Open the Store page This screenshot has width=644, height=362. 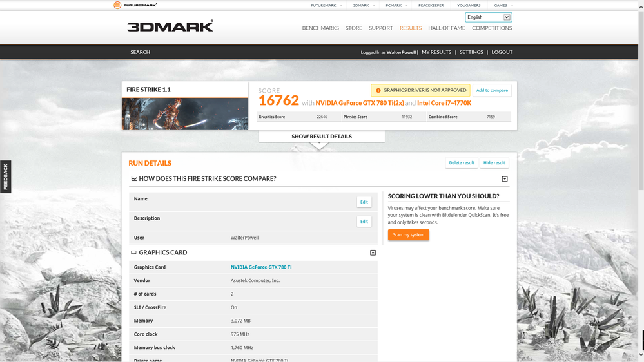coord(354,28)
